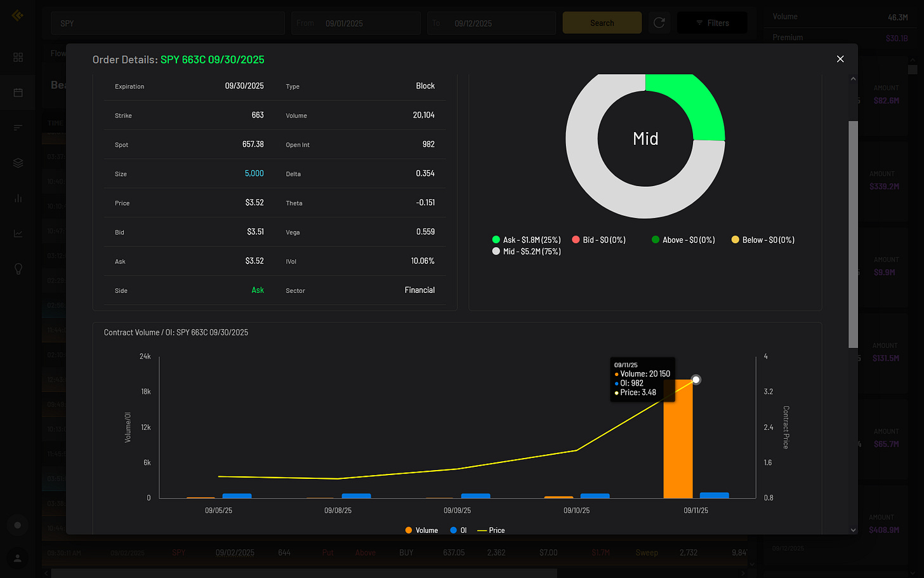Open the list lines icon in sidebar
Viewport: 924px width, 578px height.
(18, 128)
